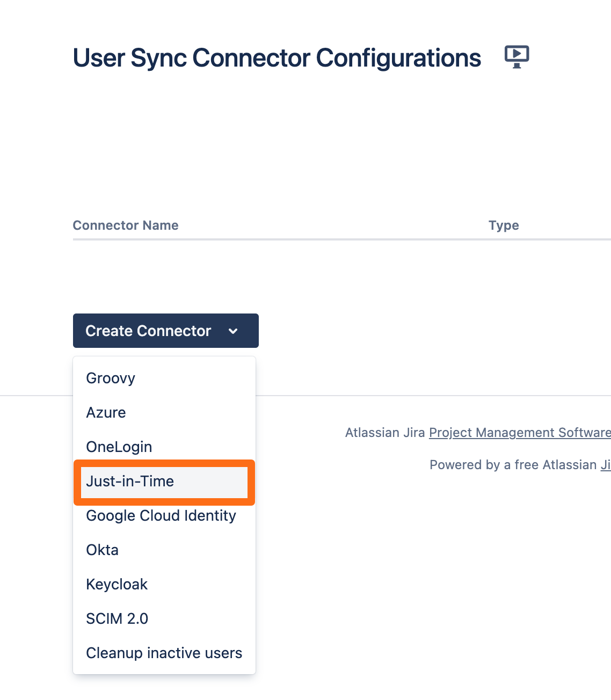Viewport: 611px width, 700px height.
Task: Click 'Powered by a free Atlassian' text
Action: (x=513, y=465)
